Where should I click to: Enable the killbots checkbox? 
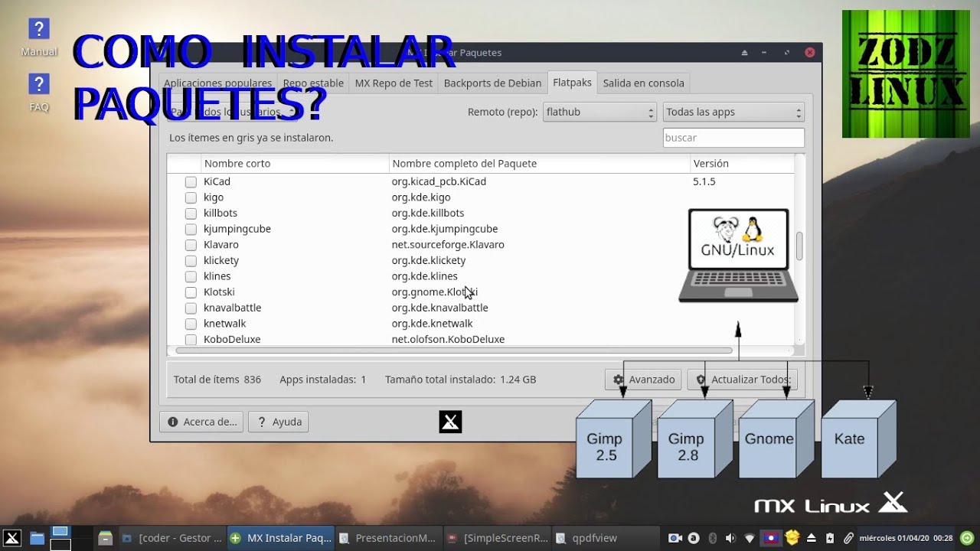coord(191,214)
